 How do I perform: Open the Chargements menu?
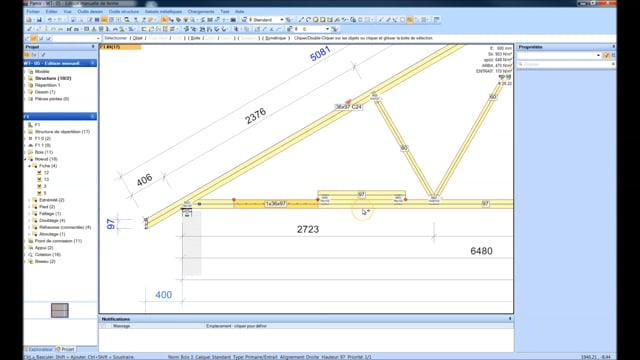[201, 11]
